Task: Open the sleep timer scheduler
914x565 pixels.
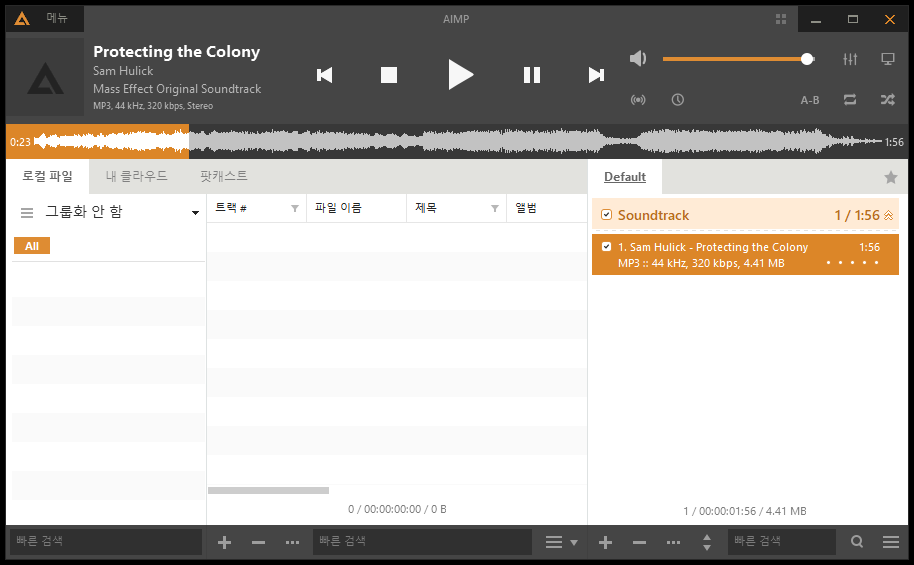Action: pyautogui.click(x=677, y=100)
